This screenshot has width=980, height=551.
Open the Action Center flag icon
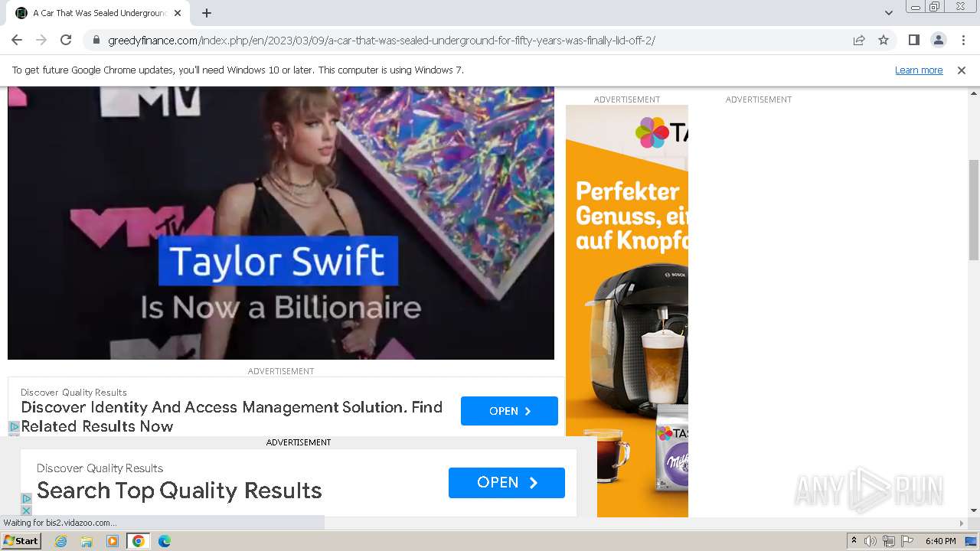click(x=907, y=541)
